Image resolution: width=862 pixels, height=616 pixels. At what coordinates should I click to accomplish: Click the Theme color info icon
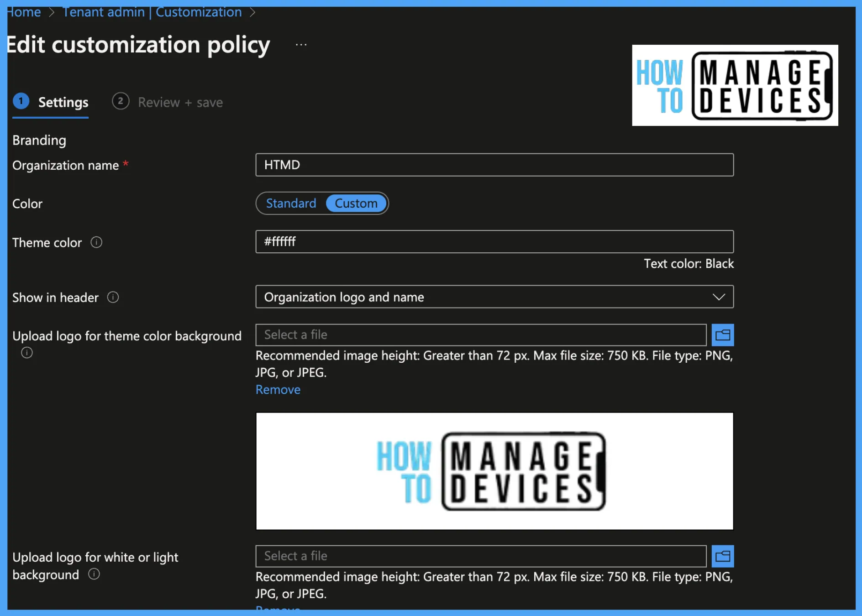tap(96, 242)
